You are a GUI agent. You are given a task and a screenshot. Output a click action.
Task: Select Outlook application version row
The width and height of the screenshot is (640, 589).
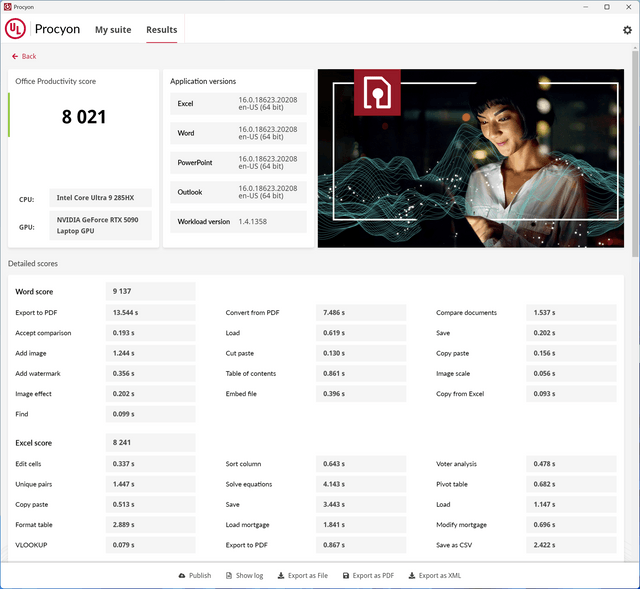(238, 192)
